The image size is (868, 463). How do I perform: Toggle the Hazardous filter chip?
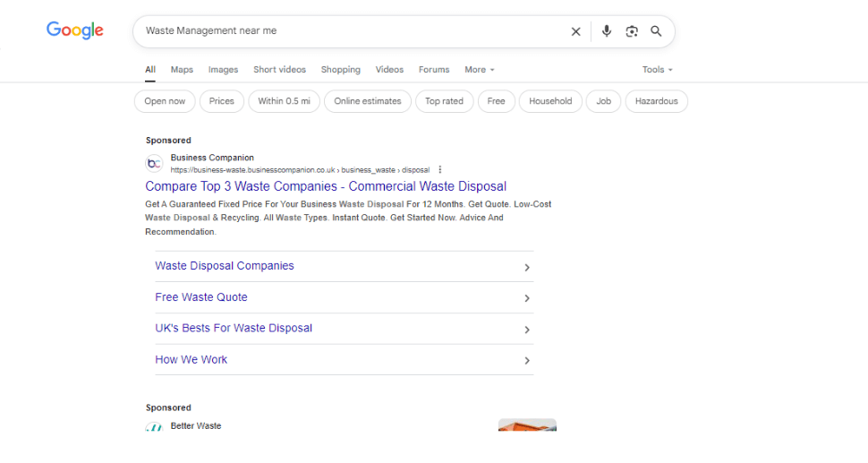pos(657,101)
